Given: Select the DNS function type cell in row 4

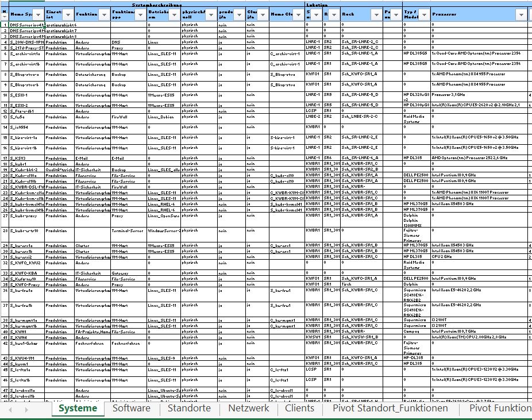Looking at the screenshot, I should coord(129,42).
